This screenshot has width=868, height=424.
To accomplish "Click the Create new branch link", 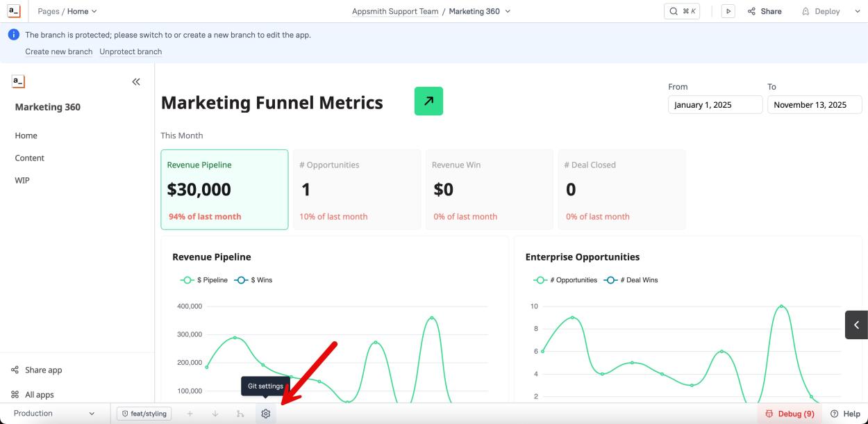I will pos(59,51).
